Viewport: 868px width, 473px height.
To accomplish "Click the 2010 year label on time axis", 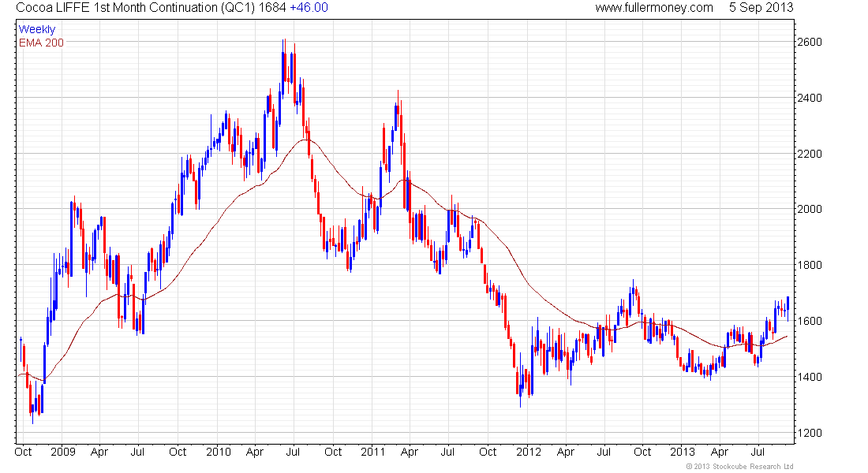I will point(218,452).
